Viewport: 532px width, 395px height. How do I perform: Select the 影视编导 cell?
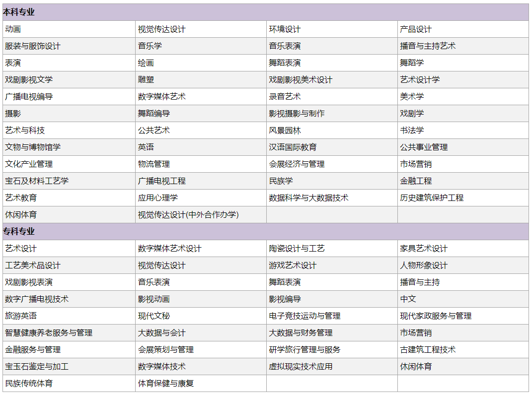pyautogui.click(x=332, y=299)
